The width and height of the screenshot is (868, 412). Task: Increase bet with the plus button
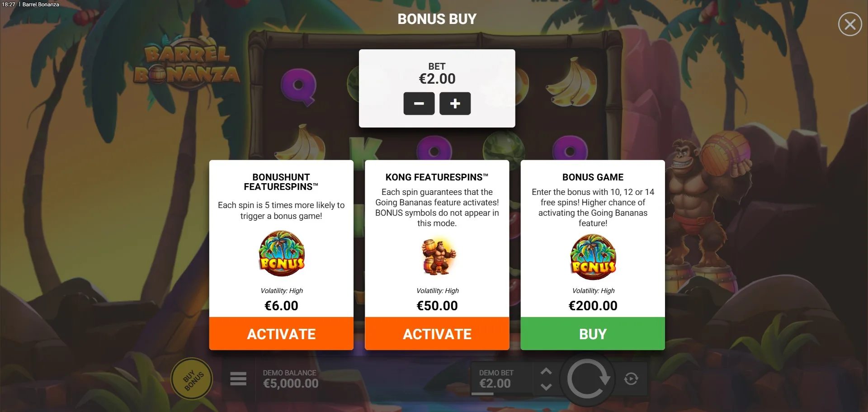coord(455,104)
